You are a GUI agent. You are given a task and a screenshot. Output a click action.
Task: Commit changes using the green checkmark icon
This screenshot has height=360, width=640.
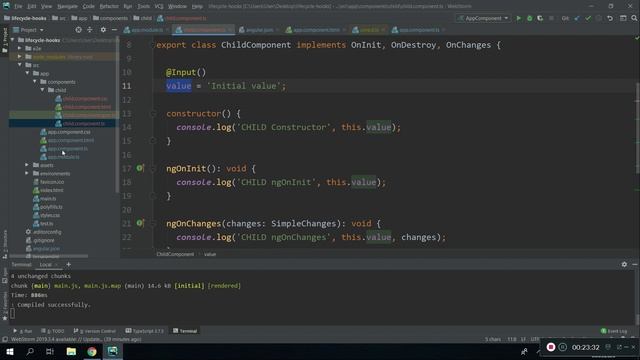coord(588,18)
